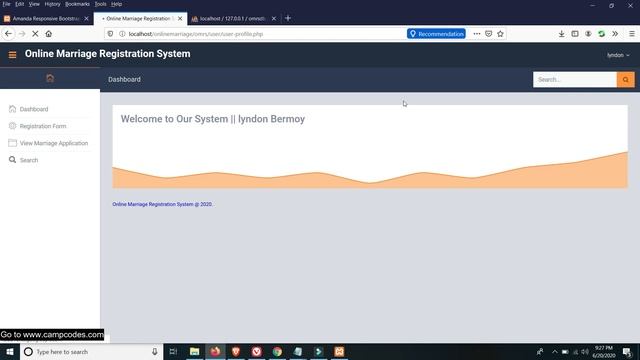Expand the toolbar overflow chevrons
Image resolution: width=640 pixels, height=360 pixels.
click(x=615, y=34)
